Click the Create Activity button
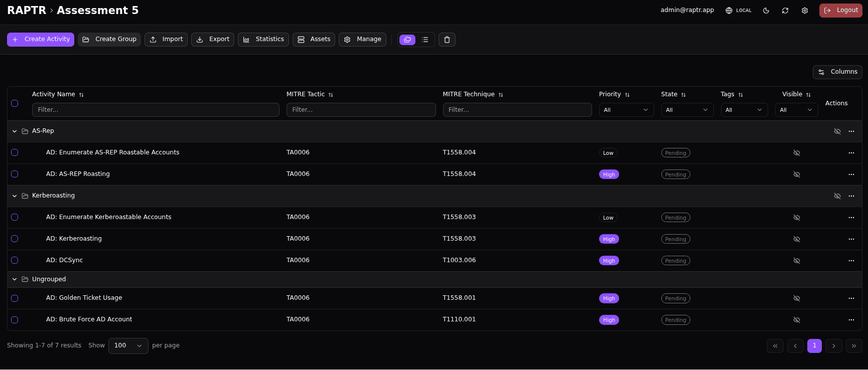This screenshot has height=370, width=868. (x=41, y=40)
